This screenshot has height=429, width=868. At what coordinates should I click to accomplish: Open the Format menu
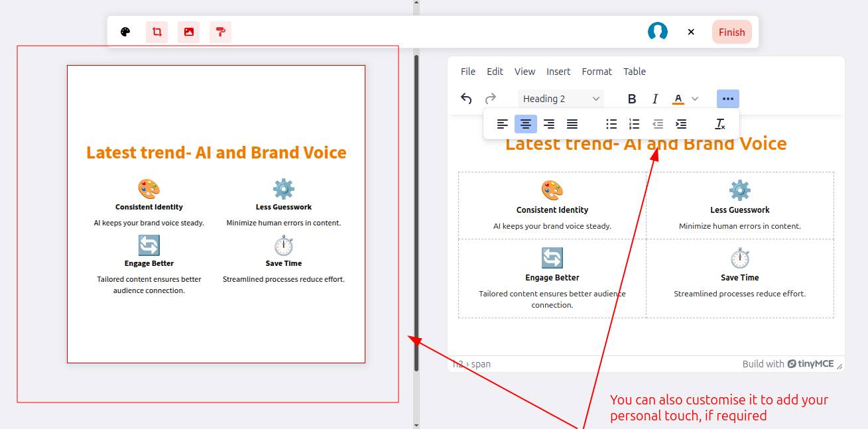[597, 72]
